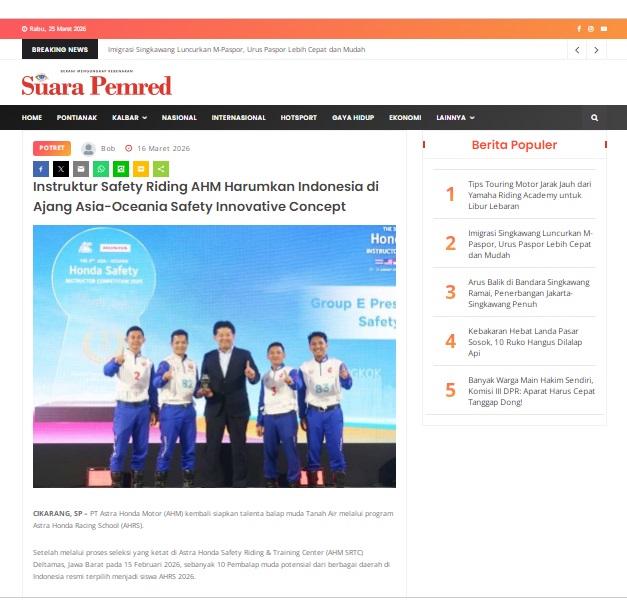Open Instagram page from top bar
This screenshot has width=627, height=600.
click(x=591, y=28)
